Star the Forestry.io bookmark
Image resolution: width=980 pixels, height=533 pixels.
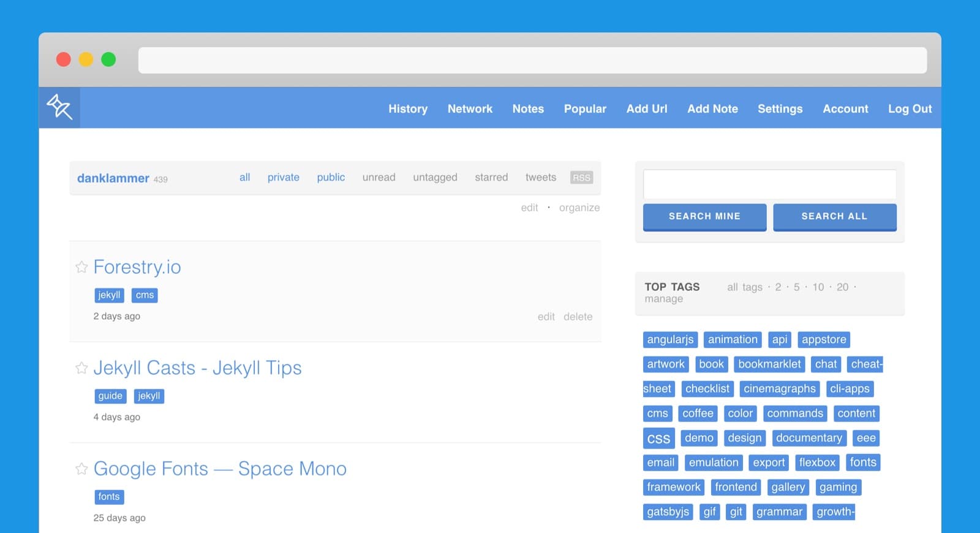coord(81,267)
